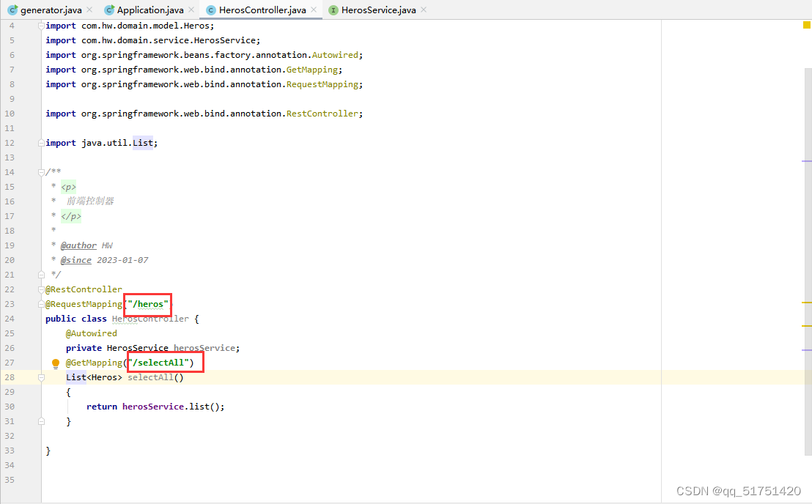Click the Autowired import reference
812x504 pixels.
(x=334, y=55)
